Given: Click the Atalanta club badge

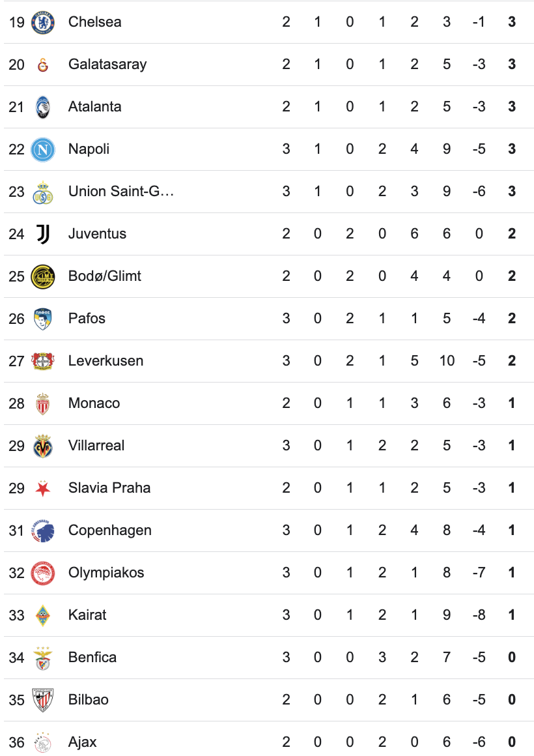Looking at the screenshot, I should click(43, 107).
